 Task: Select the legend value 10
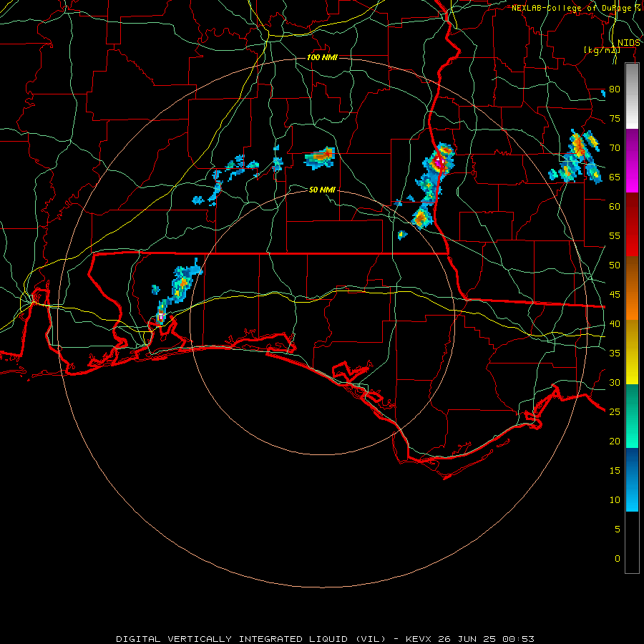[615, 500]
